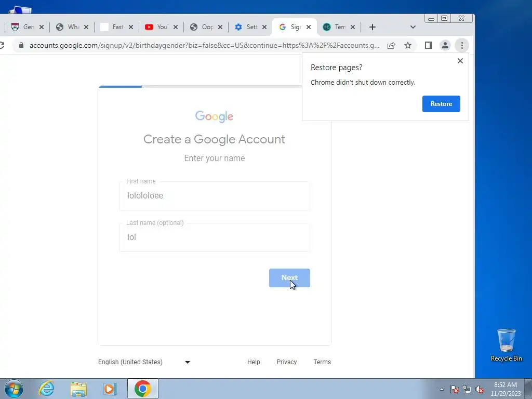532x399 pixels.
Task: Open the Terms link
Action: pyautogui.click(x=322, y=362)
